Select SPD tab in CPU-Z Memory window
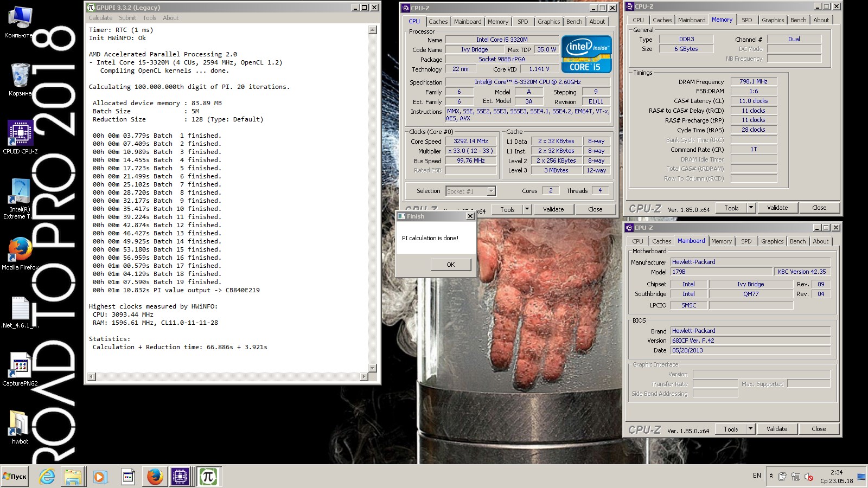Viewport: 868px width, 488px height. click(x=747, y=20)
